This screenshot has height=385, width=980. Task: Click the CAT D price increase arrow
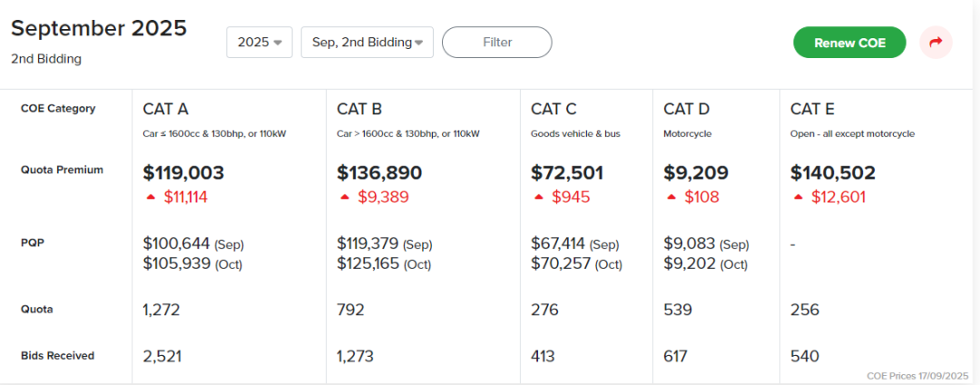(x=671, y=196)
